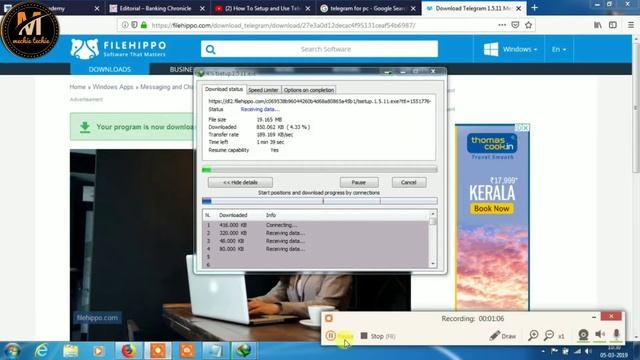Viewport: 640px width, 360px height.
Task: Pause the screen recording
Action: 340,336
